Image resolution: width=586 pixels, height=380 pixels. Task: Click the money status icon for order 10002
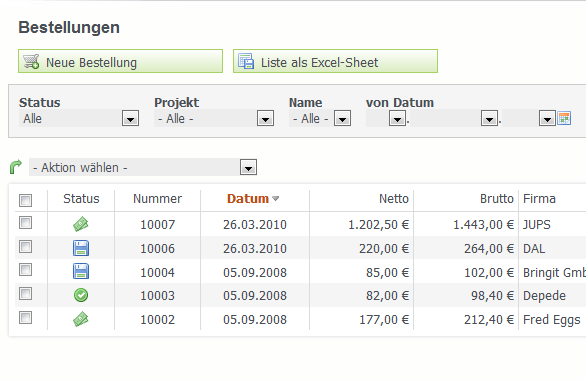coord(81,319)
